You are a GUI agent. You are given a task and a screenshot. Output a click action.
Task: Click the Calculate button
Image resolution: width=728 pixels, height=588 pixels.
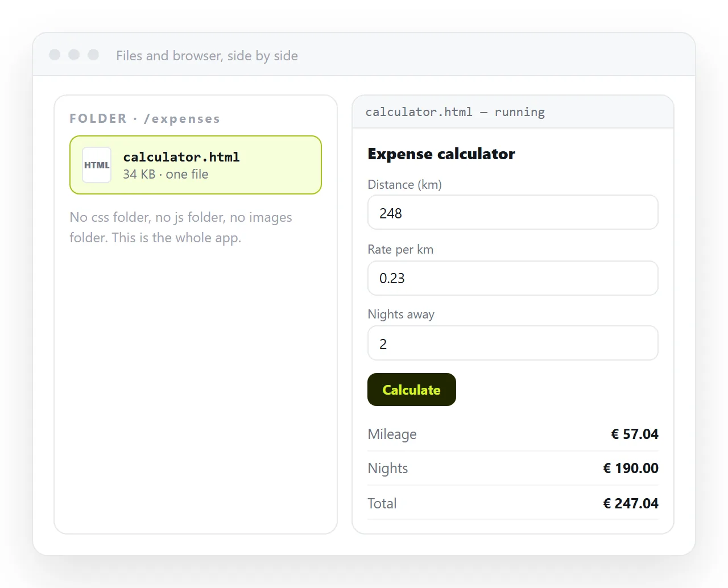[412, 390]
